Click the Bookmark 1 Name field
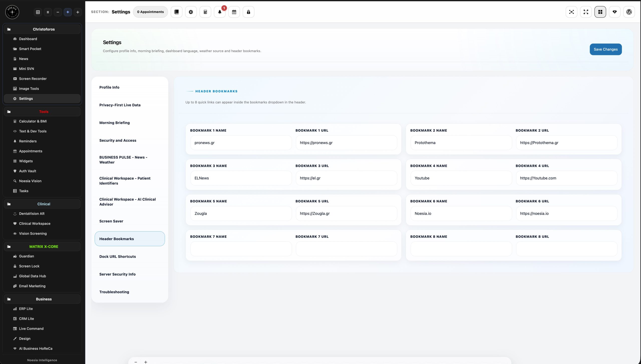 point(241,143)
